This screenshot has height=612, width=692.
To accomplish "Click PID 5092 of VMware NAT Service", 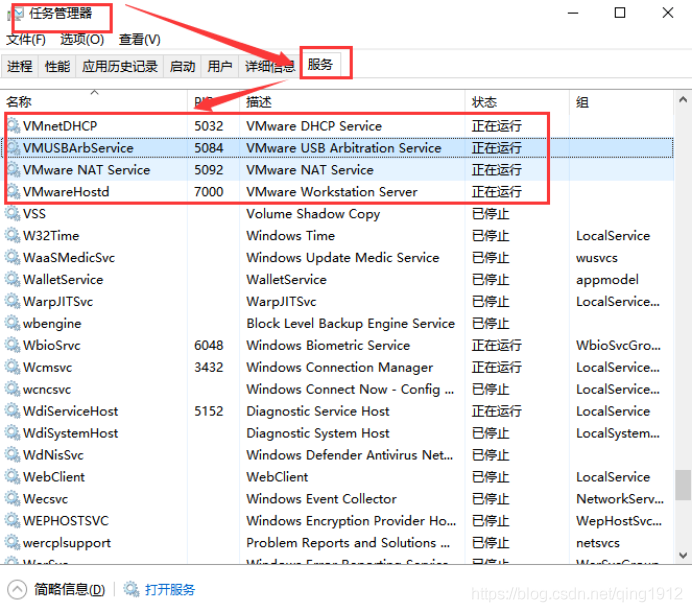I will coord(209,170).
